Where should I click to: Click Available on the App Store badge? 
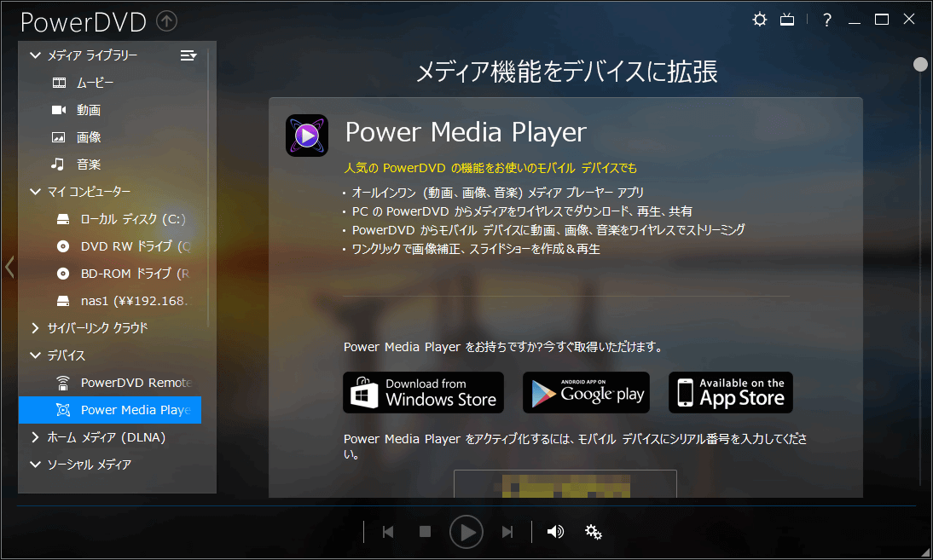tap(731, 392)
